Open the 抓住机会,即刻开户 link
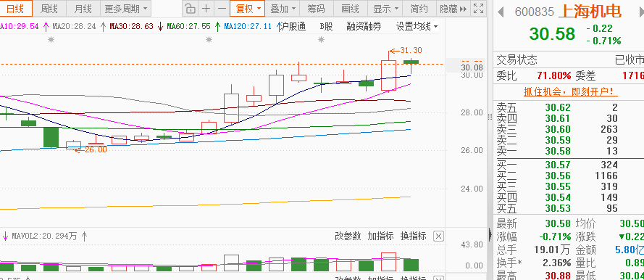Viewport: 644px width, 280px height. tap(571, 91)
